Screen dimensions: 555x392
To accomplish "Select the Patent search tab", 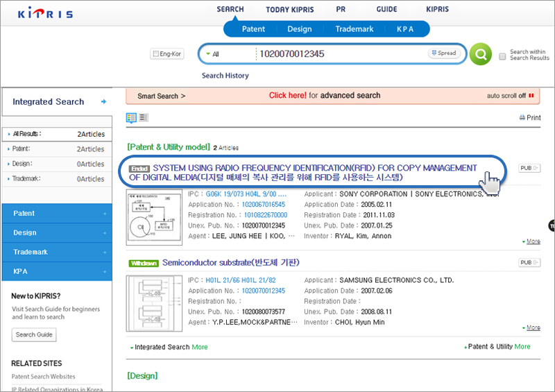I will point(253,29).
